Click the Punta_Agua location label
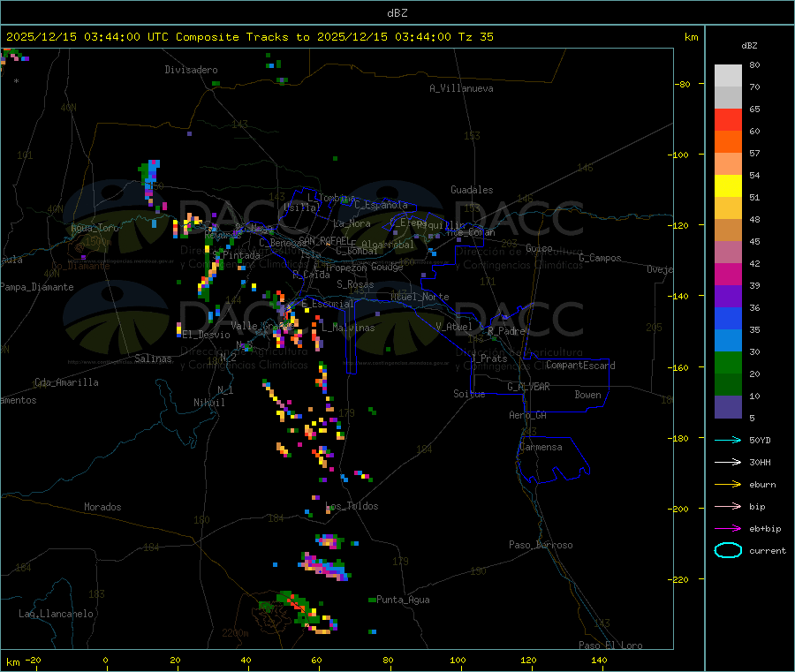The image size is (795, 672). pos(403,600)
